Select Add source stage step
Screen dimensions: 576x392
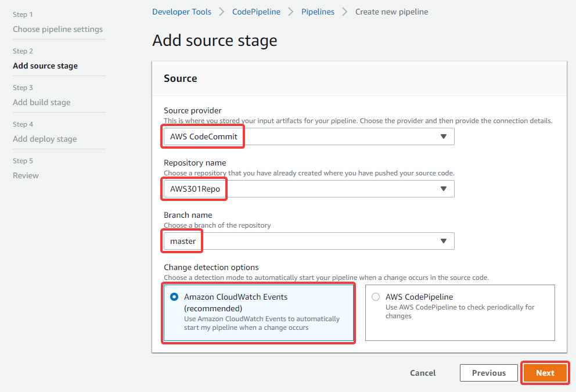coord(45,66)
